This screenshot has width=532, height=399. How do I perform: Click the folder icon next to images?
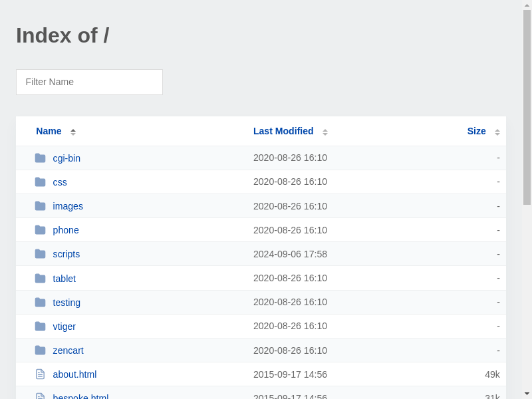[40, 206]
